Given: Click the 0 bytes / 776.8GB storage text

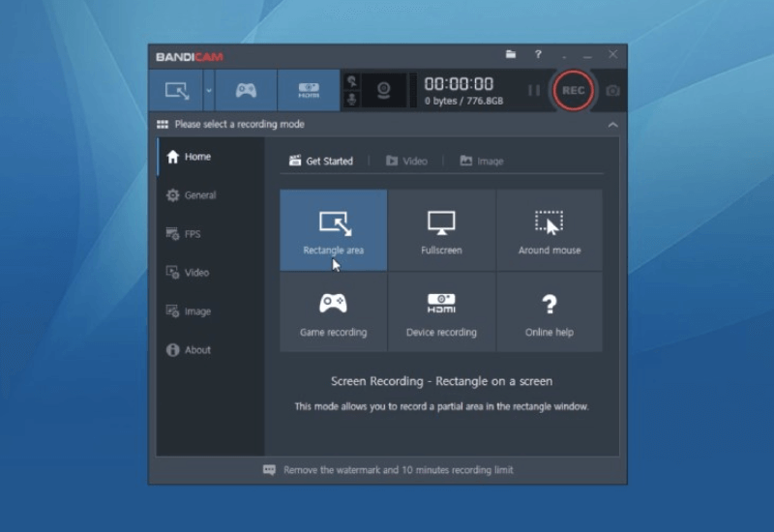Looking at the screenshot, I should [x=463, y=102].
